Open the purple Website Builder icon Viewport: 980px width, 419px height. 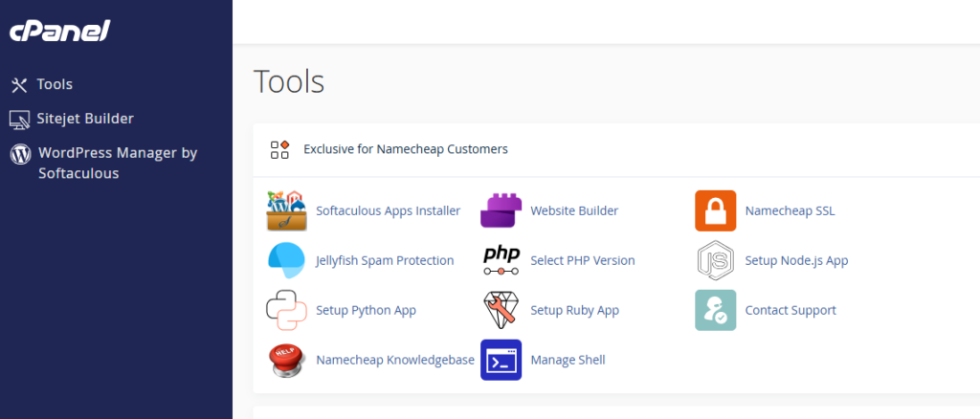click(x=501, y=211)
